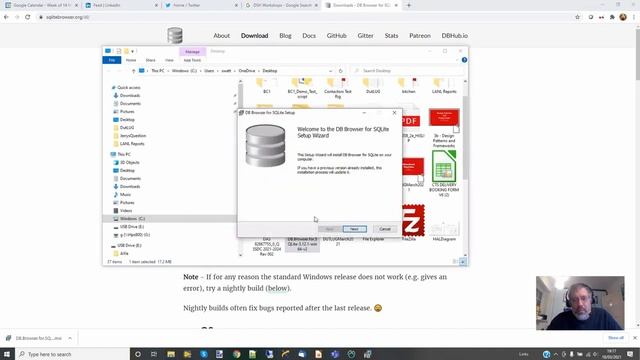
Task: Open the View ribbon tab in File Explorer
Action: tap(169, 60)
